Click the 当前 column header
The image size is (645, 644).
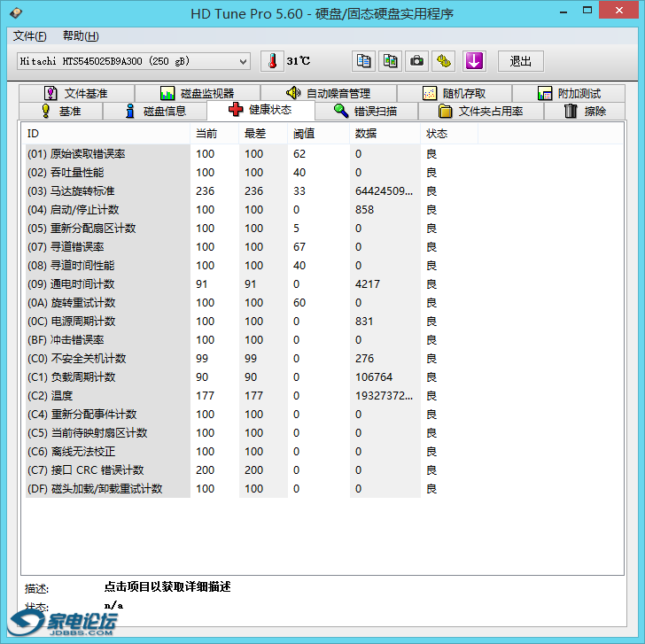pyautogui.click(x=214, y=134)
